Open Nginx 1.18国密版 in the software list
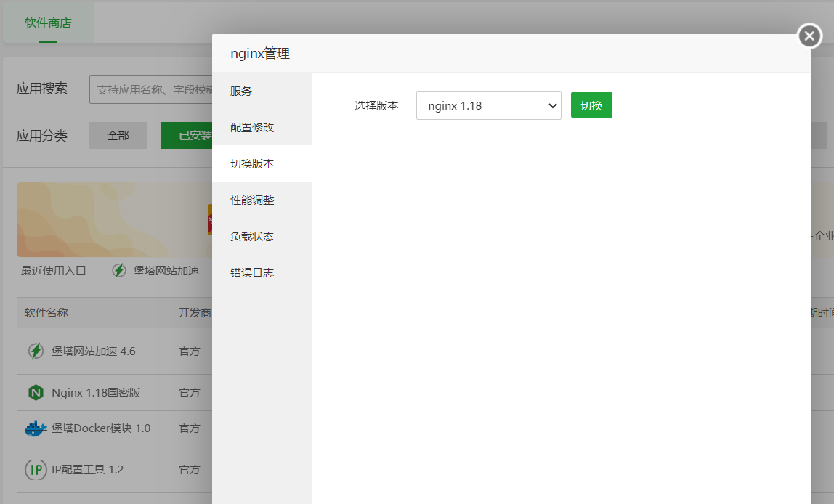The image size is (834, 504). [96, 392]
